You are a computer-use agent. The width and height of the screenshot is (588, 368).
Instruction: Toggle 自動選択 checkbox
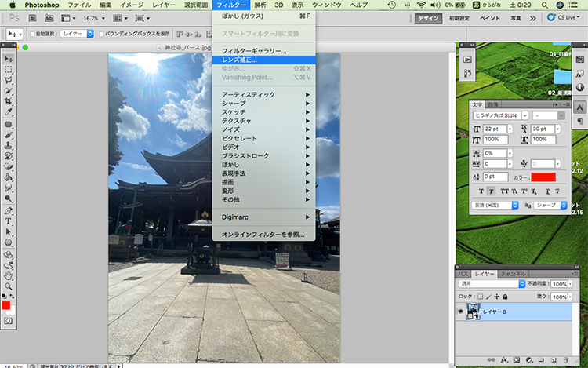(x=32, y=34)
